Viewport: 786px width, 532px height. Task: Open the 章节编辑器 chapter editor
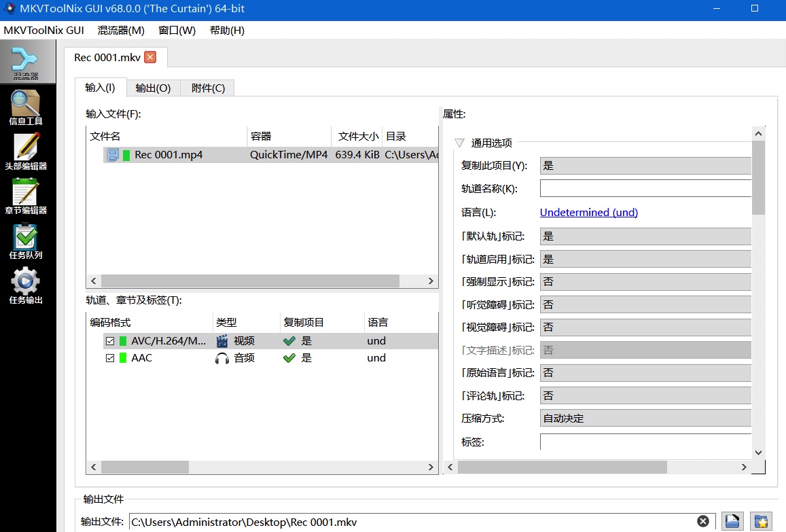click(26, 196)
